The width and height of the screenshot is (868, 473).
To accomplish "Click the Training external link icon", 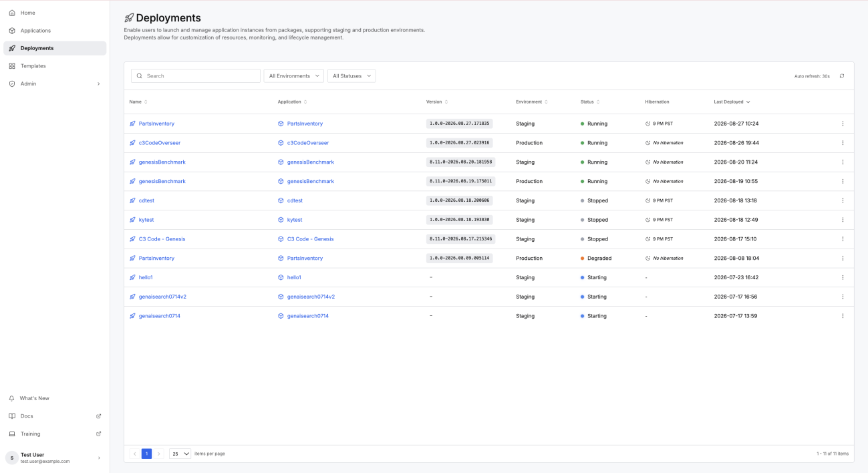I will (x=99, y=434).
